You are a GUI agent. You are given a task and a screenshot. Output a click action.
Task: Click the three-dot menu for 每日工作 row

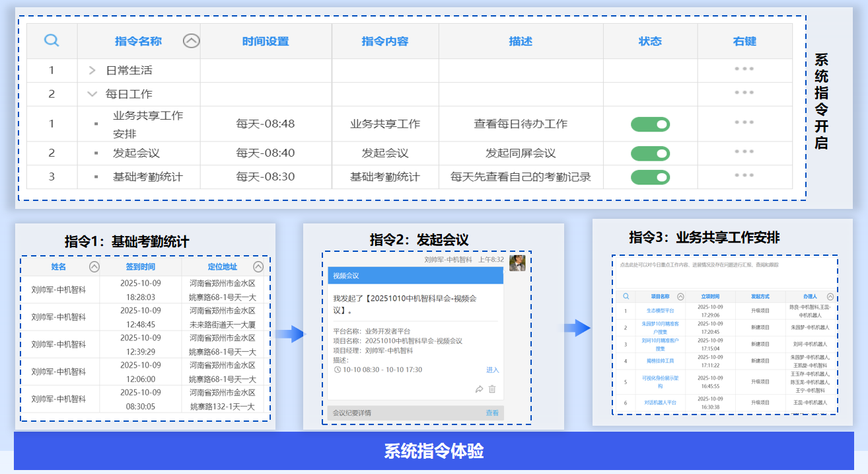coord(744,93)
